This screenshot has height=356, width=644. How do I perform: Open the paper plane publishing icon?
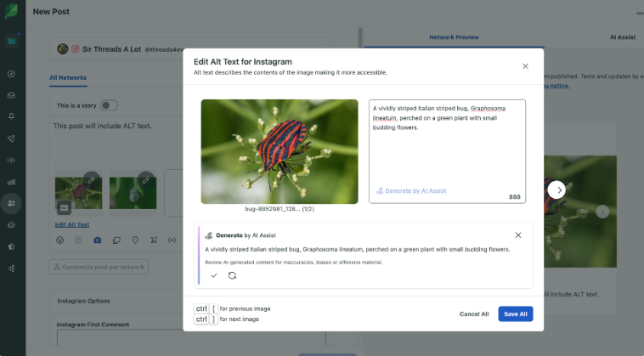12,138
